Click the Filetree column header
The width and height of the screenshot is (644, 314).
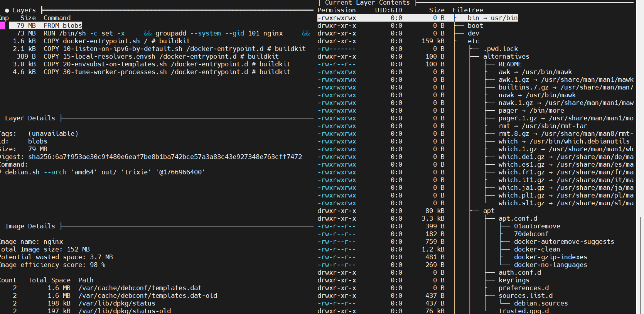coord(468,10)
